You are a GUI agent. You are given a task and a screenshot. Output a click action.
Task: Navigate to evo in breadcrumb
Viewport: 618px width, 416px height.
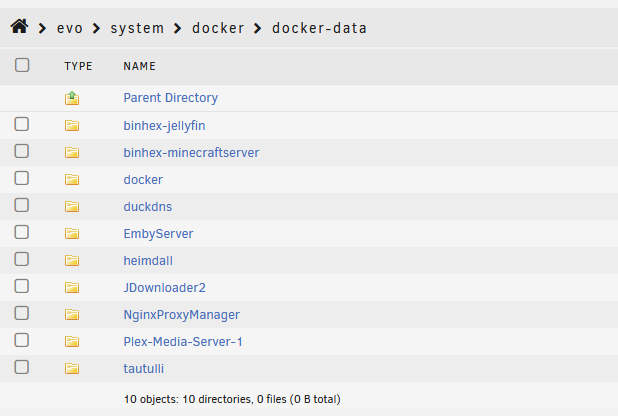point(70,28)
